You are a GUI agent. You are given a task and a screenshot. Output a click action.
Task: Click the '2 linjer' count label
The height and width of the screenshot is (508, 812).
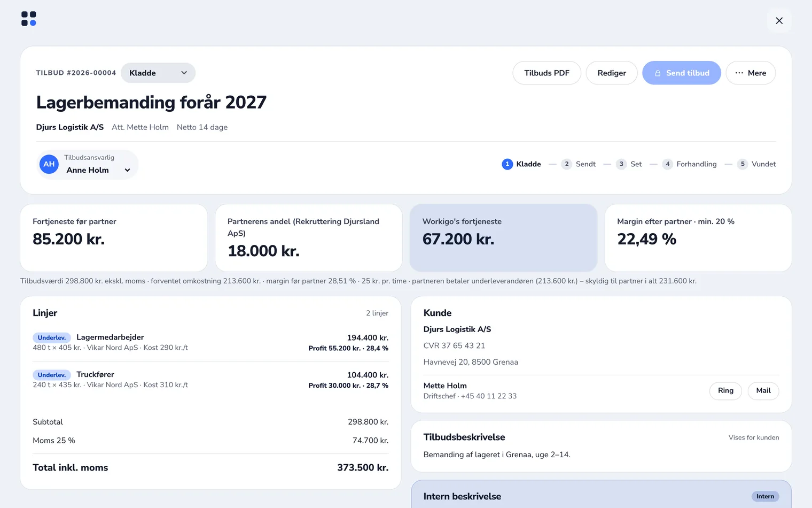coord(377,313)
